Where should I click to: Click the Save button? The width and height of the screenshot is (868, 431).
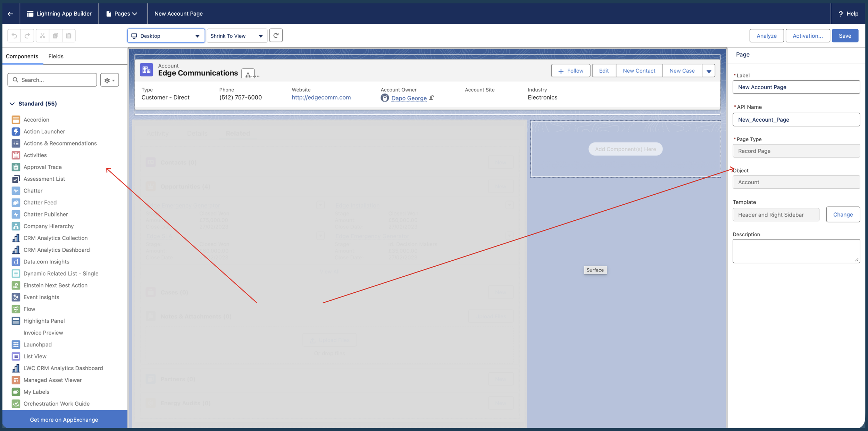(845, 36)
